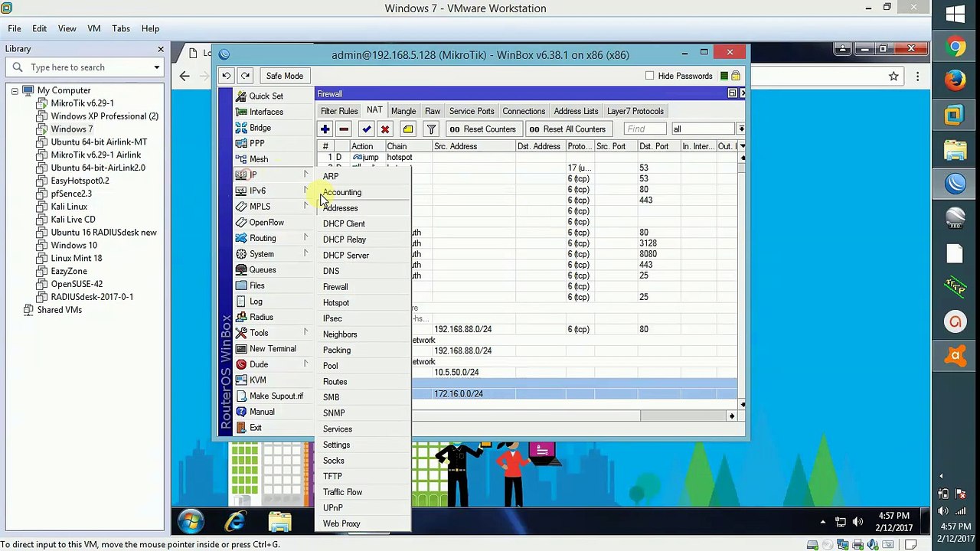
Task: Open New Terminal in WinBox sidebar
Action: tap(273, 349)
